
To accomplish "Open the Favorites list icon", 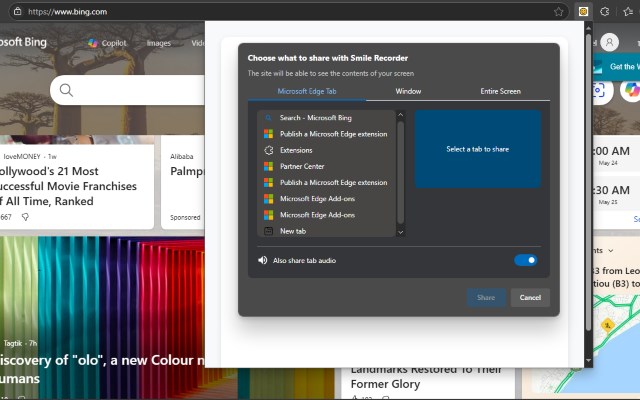I will 628,11.
